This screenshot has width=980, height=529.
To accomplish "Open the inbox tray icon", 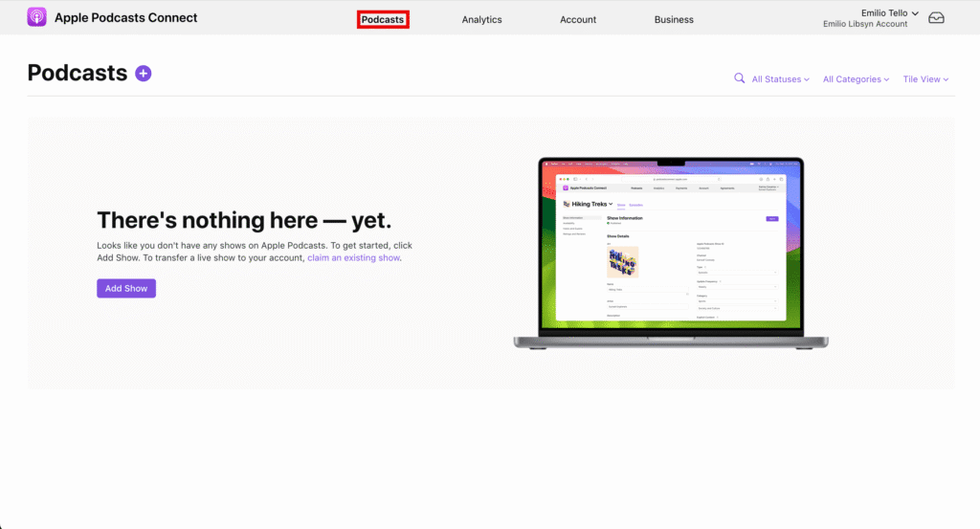I will pyautogui.click(x=936, y=18).
